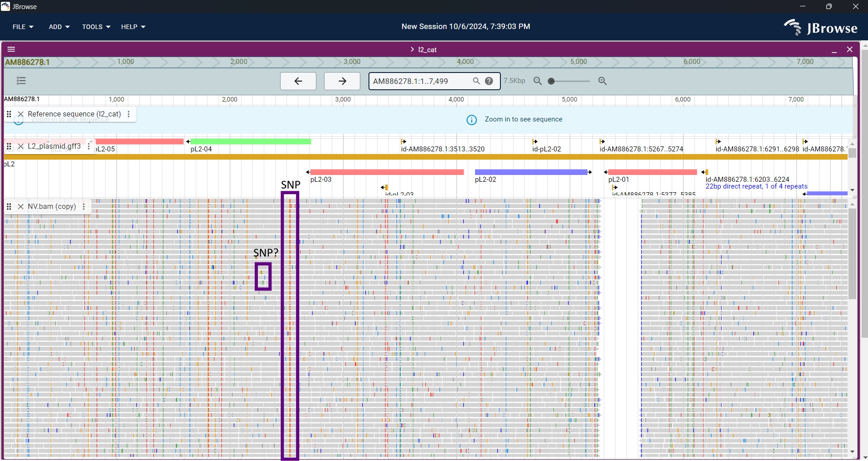Close the Reference sequence track

pos(20,114)
